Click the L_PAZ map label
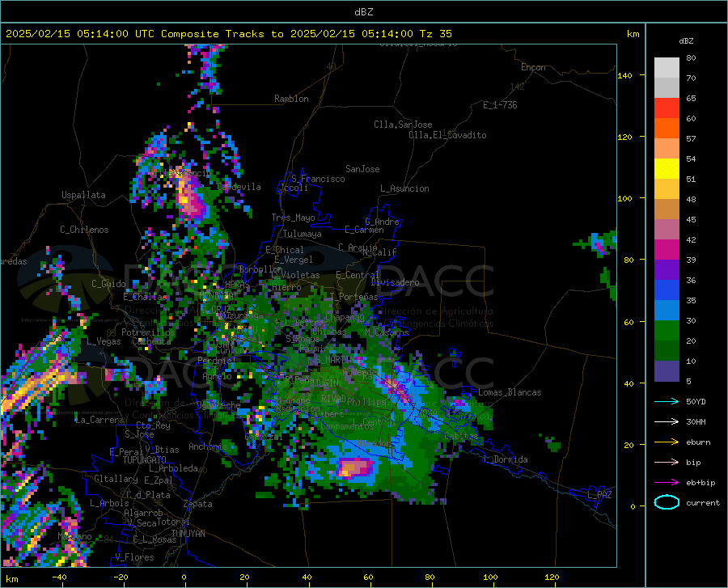Screen dimensions: 728x588 pyautogui.click(x=599, y=495)
